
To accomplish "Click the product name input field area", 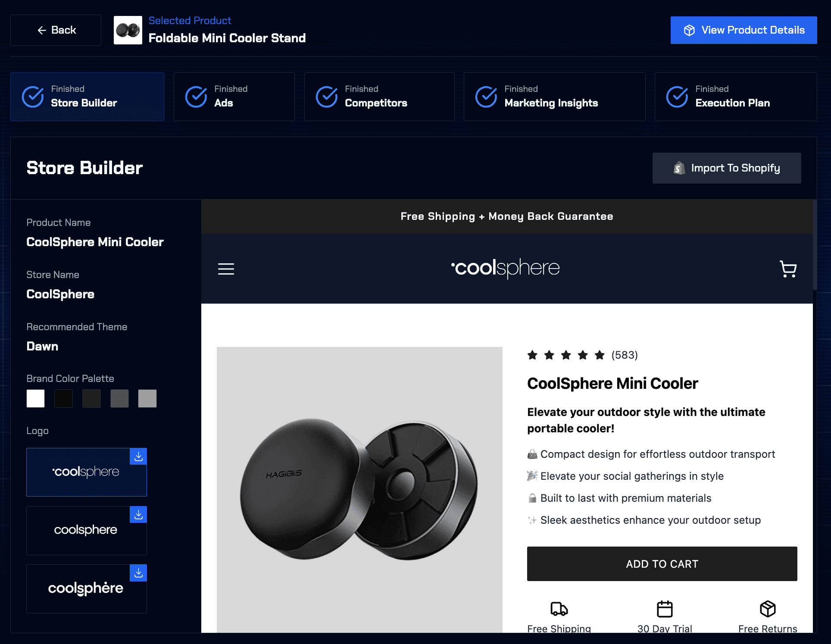I will point(94,241).
